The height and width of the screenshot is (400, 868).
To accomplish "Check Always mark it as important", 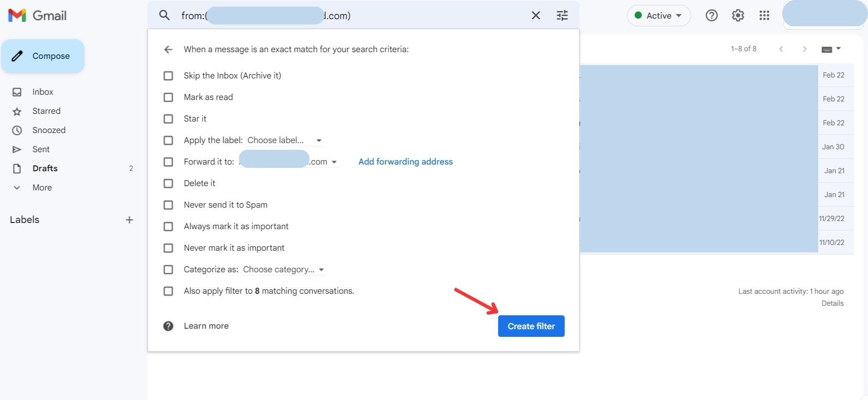I will pyautogui.click(x=168, y=226).
